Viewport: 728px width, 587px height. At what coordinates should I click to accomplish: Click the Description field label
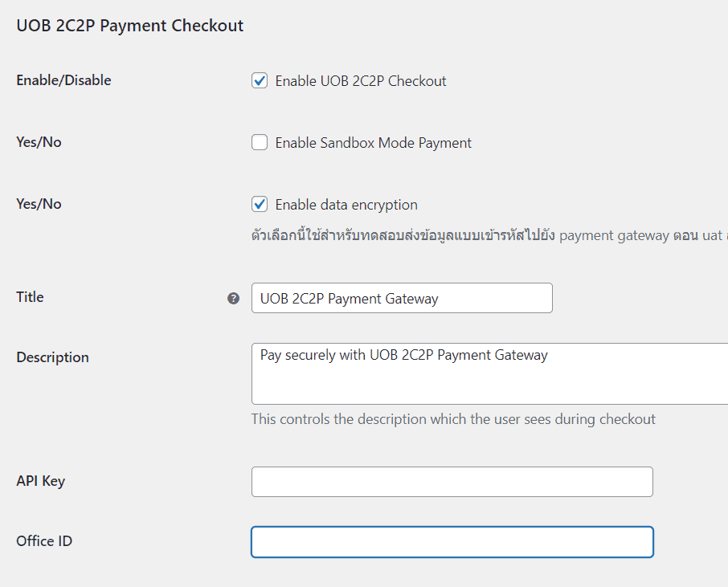[52, 357]
